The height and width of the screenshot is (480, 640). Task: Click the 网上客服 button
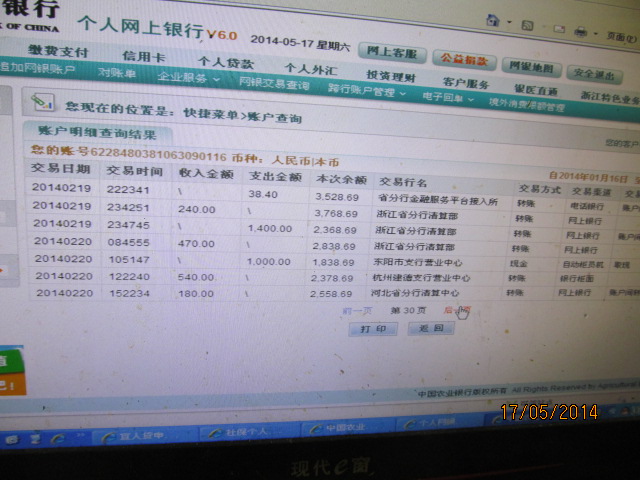[x=392, y=53]
